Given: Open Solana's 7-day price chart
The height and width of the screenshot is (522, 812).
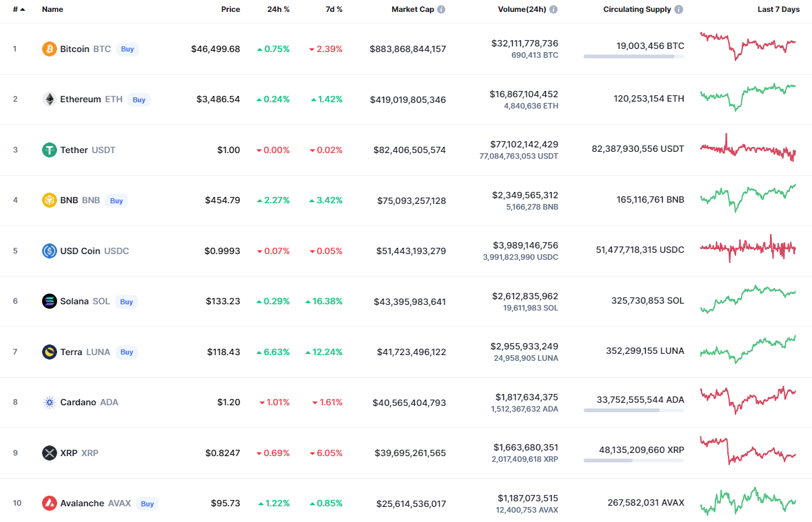Looking at the screenshot, I should (748, 299).
